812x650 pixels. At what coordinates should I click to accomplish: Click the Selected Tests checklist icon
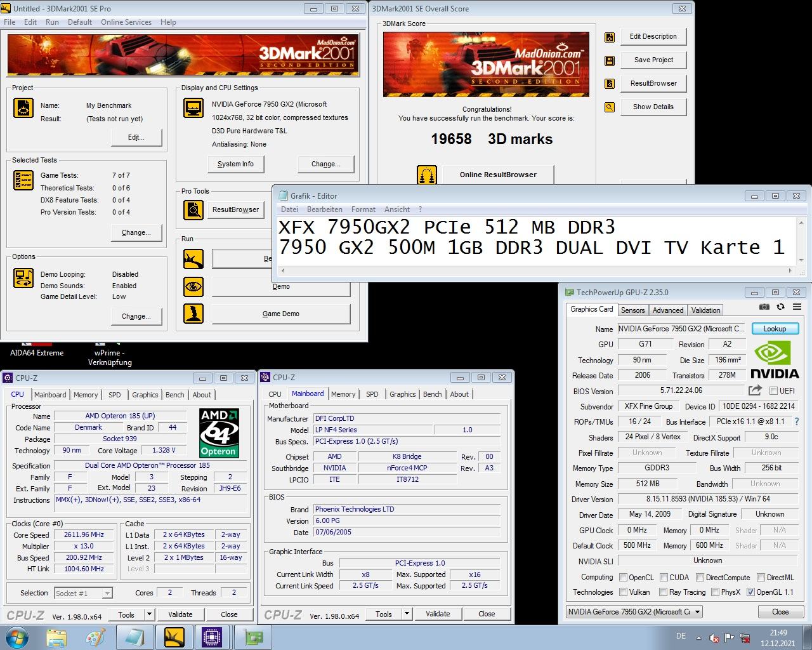(x=23, y=180)
